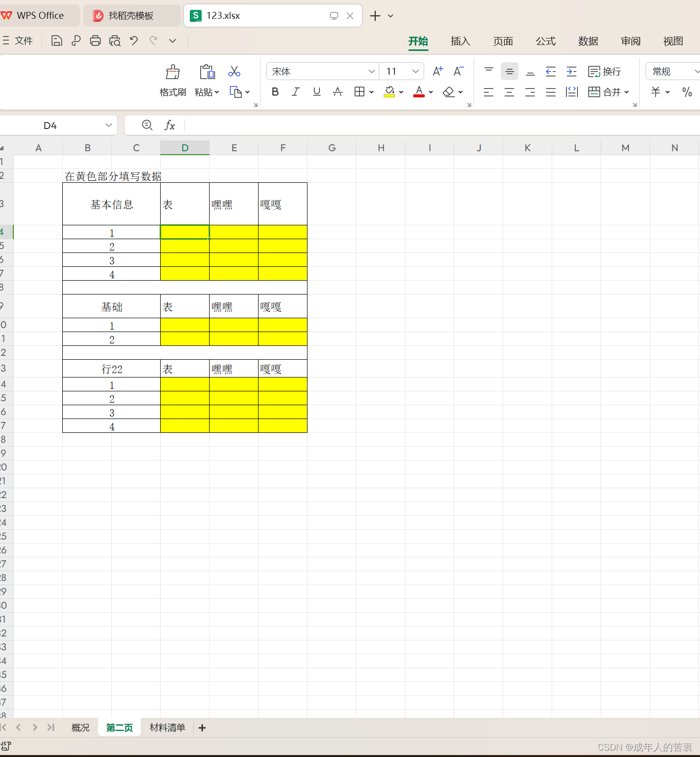The height and width of the screenshot is (757, 700).
Task: Open the 材料清单 sheet tab
Action: [168, 727]
